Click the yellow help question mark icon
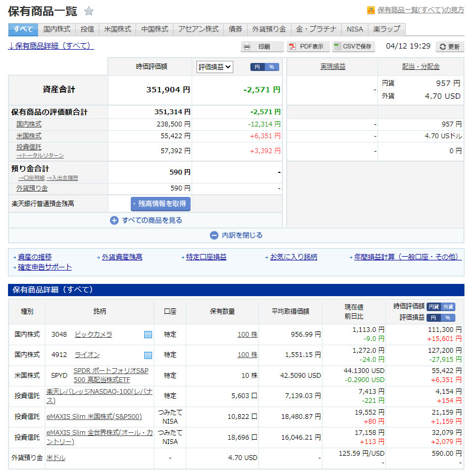This screenshot has height=476, width=473. (371, 10)
